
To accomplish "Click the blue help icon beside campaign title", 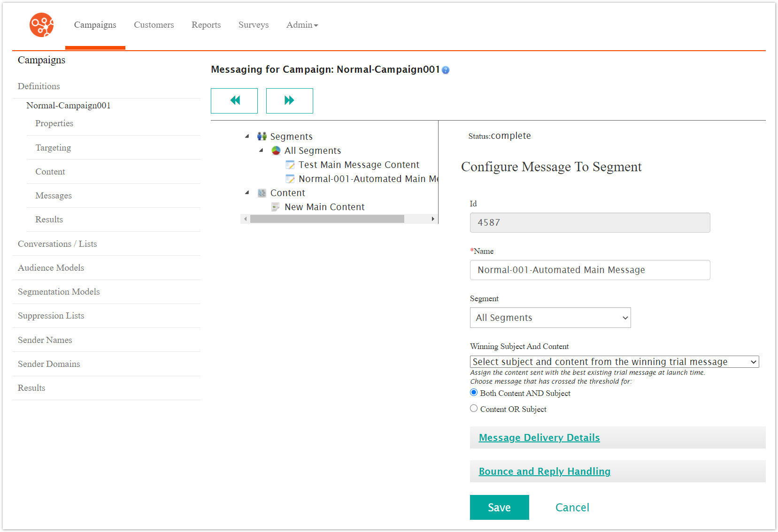I will tap(446, 70).
